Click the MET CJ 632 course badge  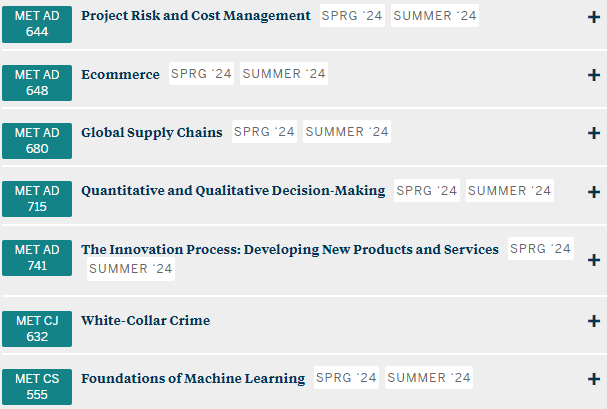tap(38, 328)
